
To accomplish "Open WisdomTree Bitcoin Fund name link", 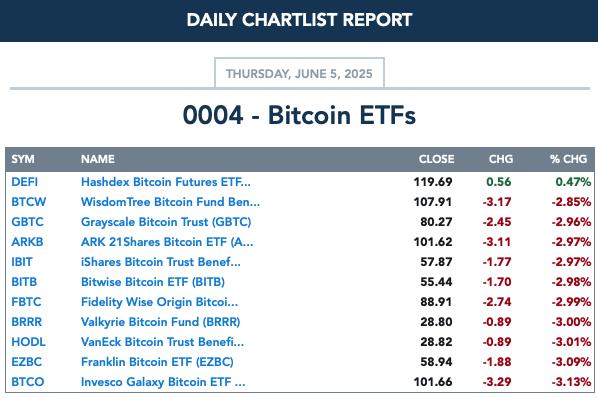I will point(170,202).
